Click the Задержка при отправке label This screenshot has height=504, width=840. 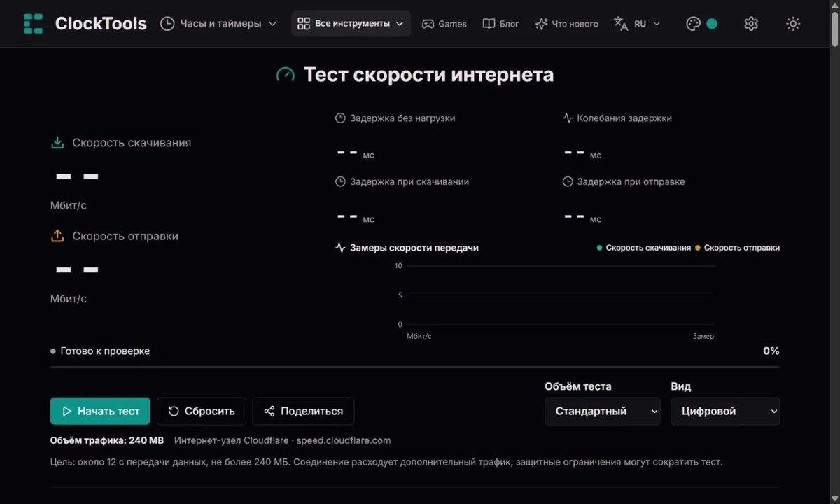click(631, 181)
